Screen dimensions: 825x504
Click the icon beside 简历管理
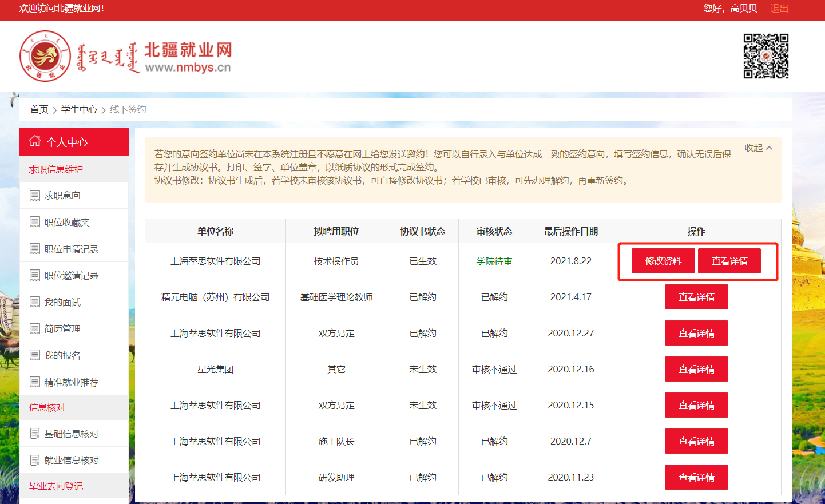[x=35, y=328]
